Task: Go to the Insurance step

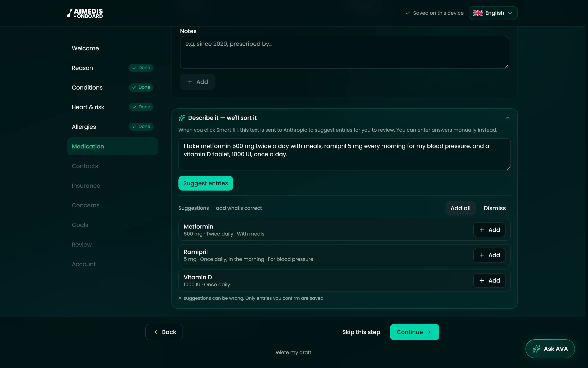Action: (x=112, y=186)
